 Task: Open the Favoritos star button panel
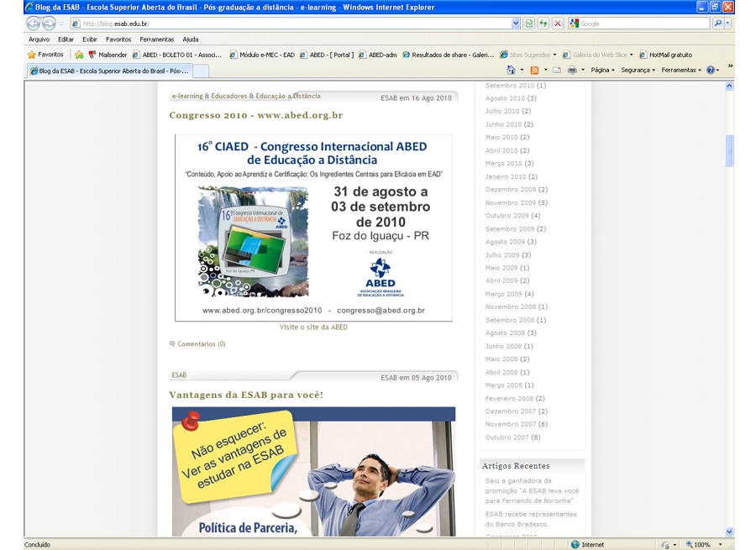pyautogui.click(x=46, y=55)
